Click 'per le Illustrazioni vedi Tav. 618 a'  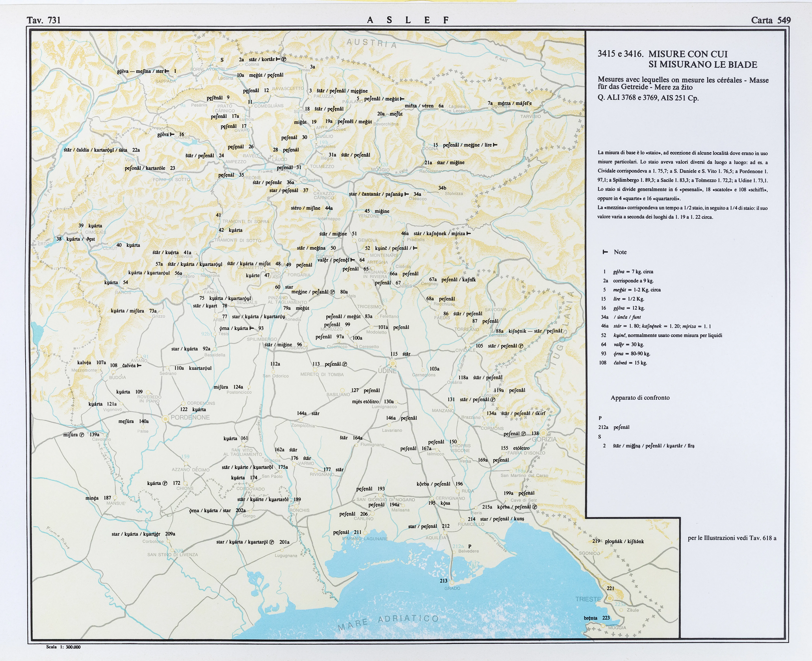coord(732,538)
